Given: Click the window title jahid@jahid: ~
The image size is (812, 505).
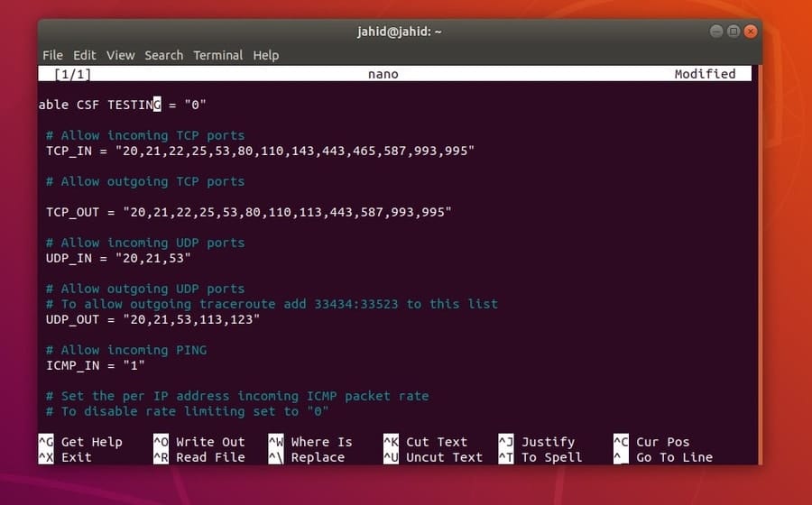Looking at the screenshot, I should [x=400, y=32].
